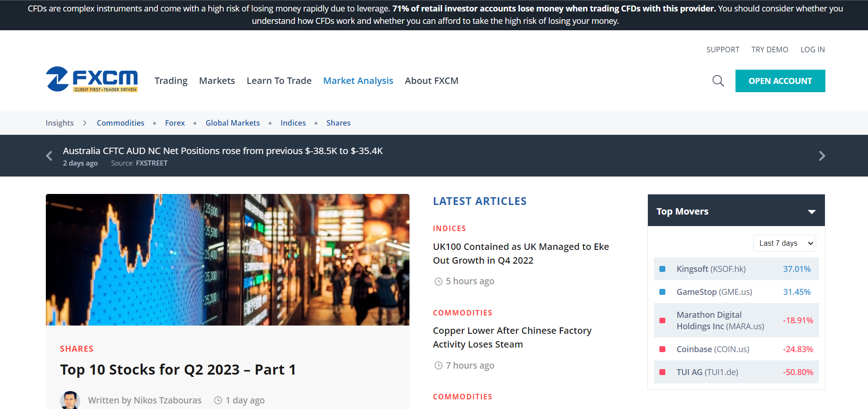This screenshot has width=868, height=409.
Task: Select TUI AG (TUI1.de) row
Action: click(736, 372)
